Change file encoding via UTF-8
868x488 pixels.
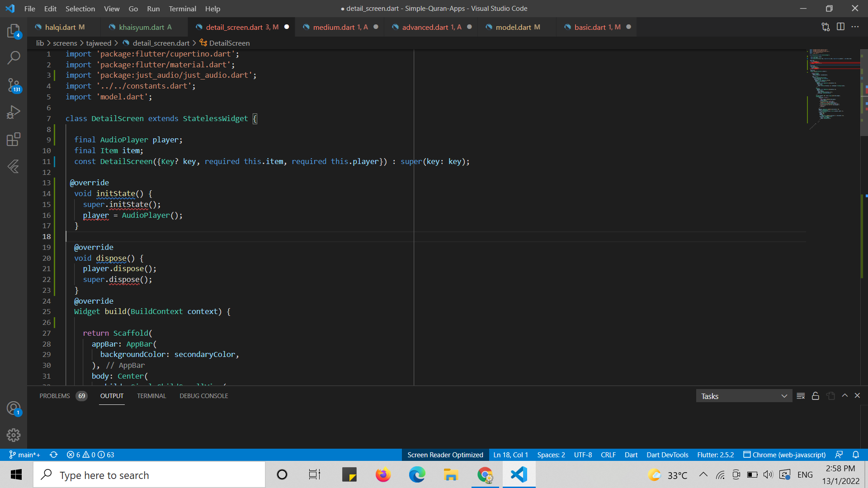583,455
